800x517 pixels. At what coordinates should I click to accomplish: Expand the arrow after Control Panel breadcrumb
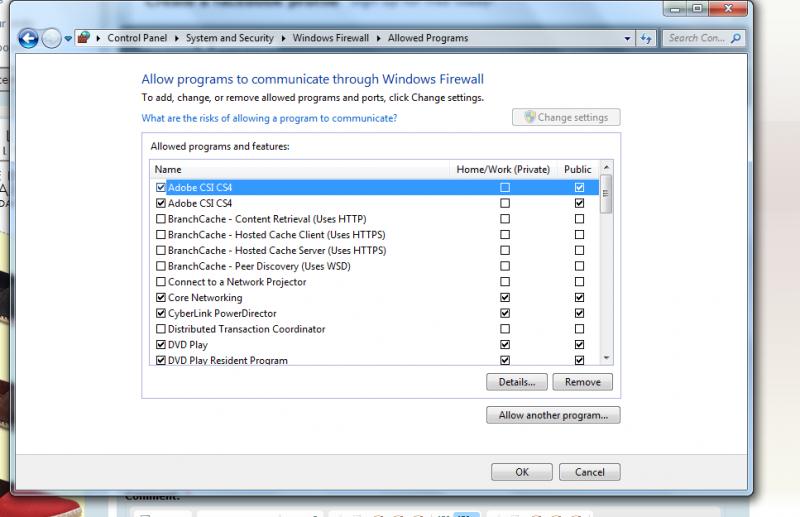[180, 38]
